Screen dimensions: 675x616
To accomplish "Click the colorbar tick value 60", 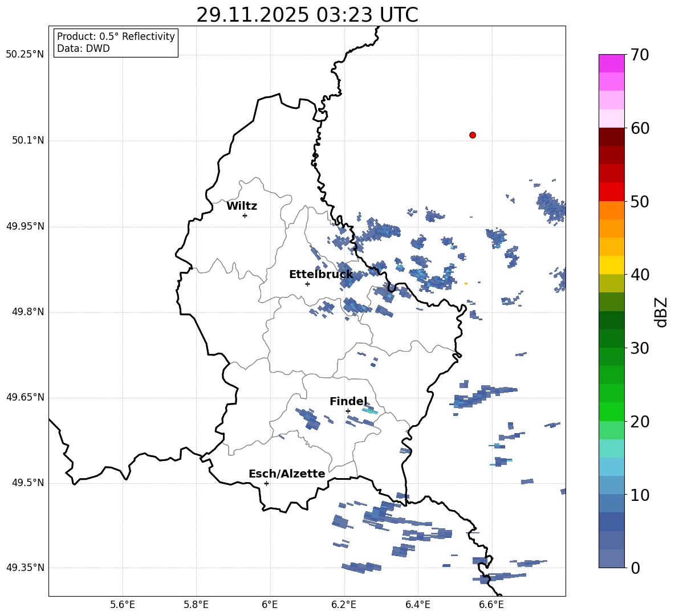I will pyautogui.click(x=640, y=128).
